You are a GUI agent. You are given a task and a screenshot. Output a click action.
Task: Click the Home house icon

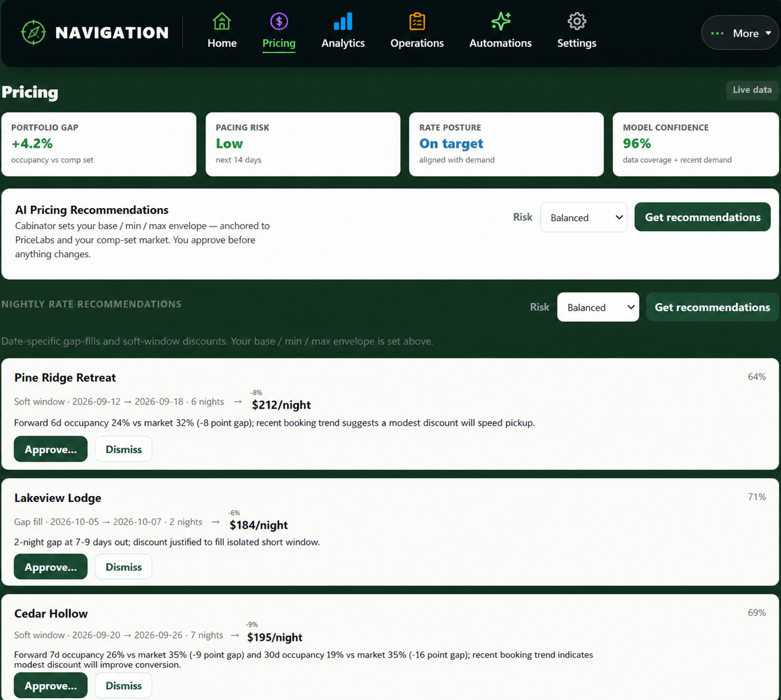222,21
